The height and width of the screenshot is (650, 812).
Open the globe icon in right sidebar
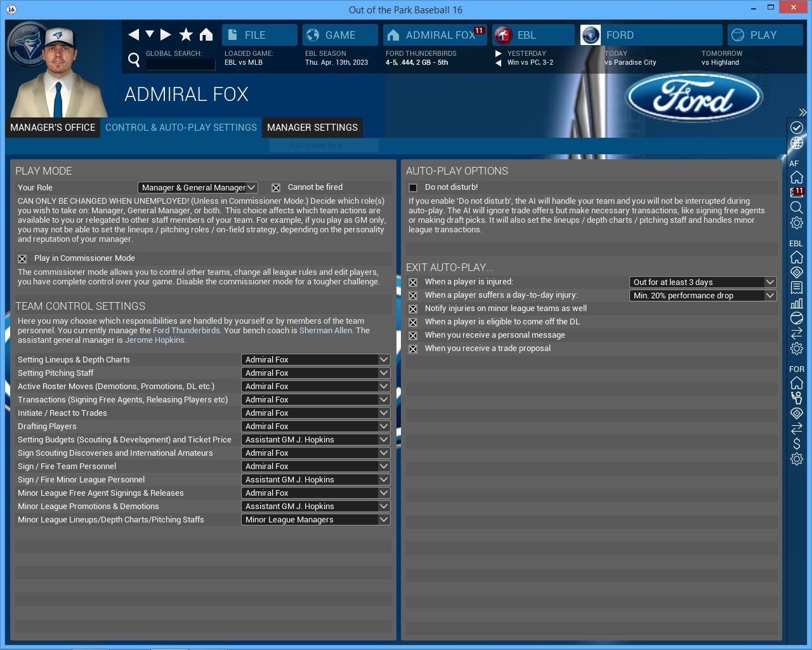pyautogui.click(x=797, y=143)
